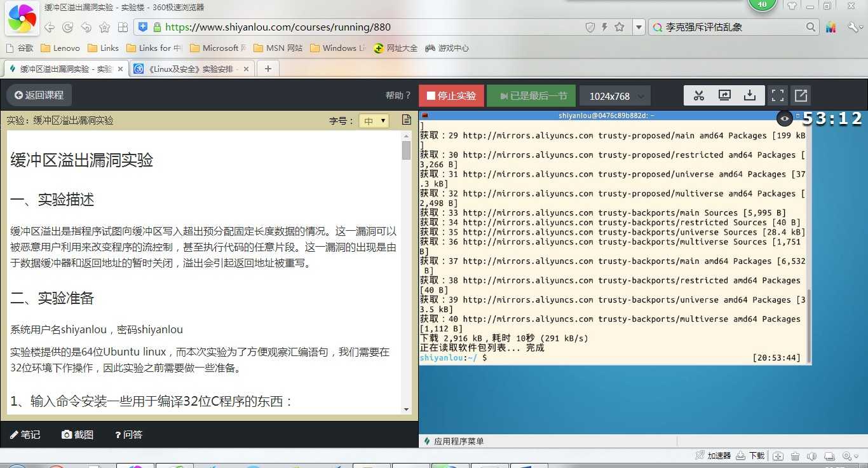Reload the page with the refresh icon

(x=67, y=27)
